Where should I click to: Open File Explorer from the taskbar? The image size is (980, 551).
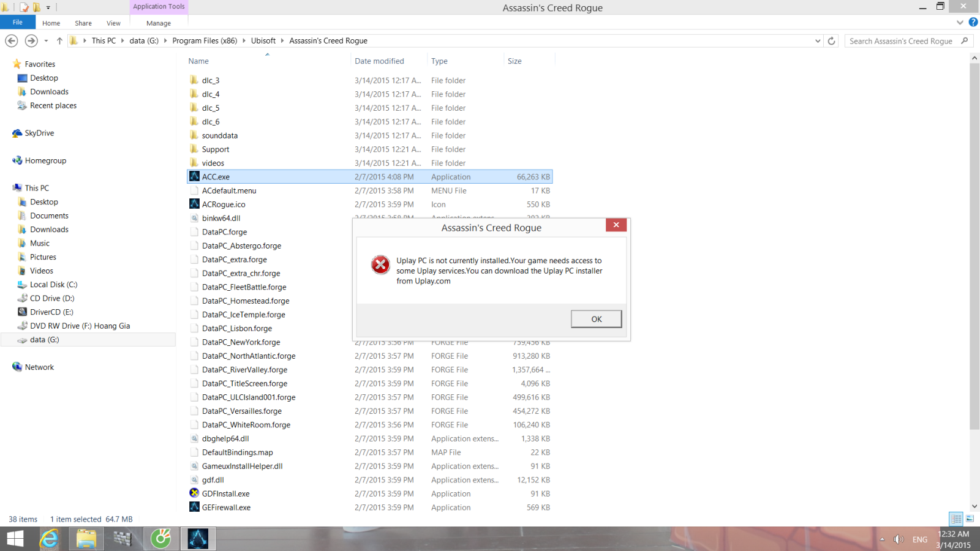click(x=86, y=539)
